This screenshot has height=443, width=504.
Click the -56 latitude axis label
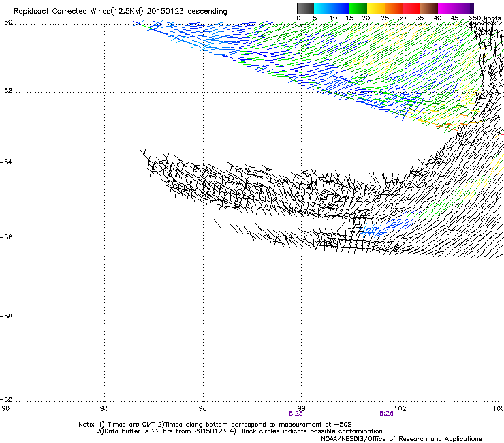coord(6,237)
